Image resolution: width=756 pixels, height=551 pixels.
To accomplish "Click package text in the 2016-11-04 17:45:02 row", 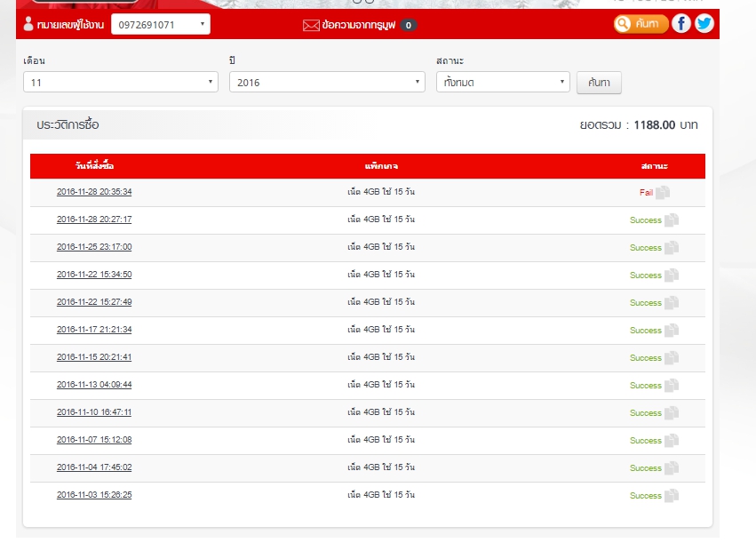I will pos(381,467).
